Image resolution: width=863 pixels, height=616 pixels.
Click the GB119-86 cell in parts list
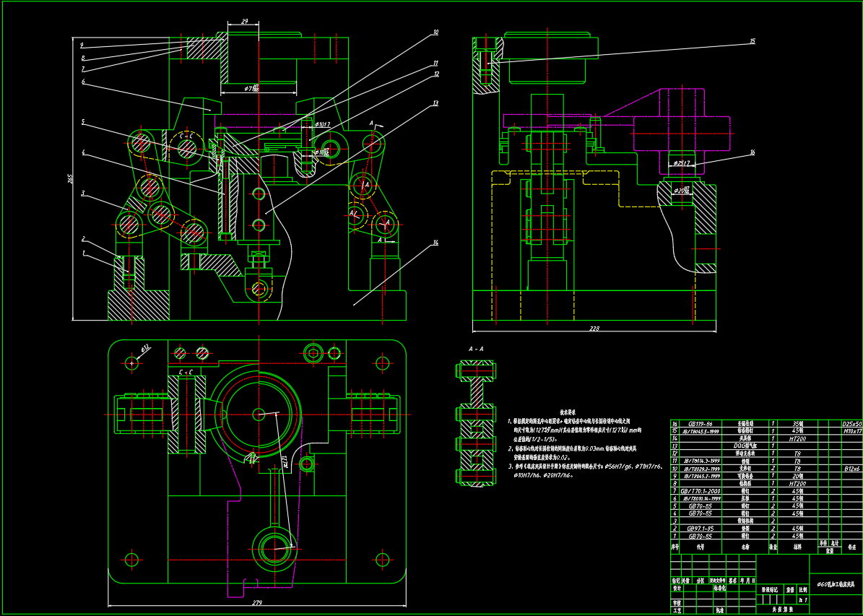click(x=700, y=424)
